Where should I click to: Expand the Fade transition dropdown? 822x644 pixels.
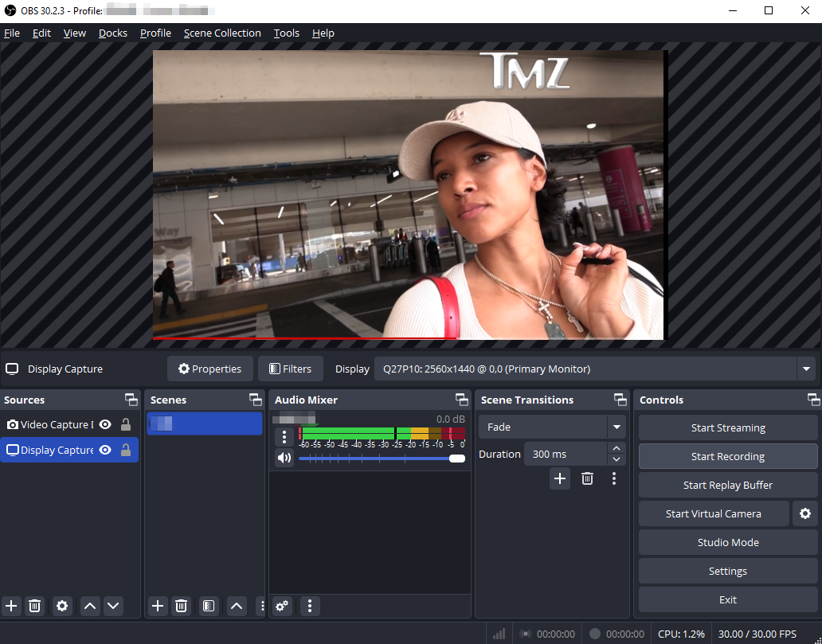pos(616,427)
